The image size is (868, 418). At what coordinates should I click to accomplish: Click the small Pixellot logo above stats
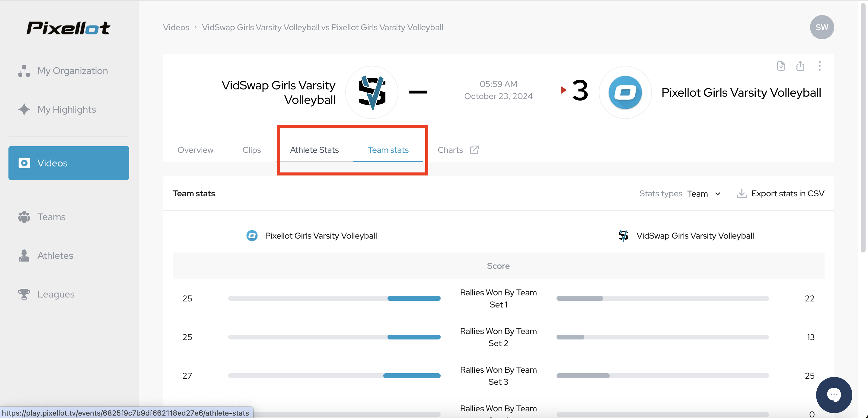pos(252,236)
